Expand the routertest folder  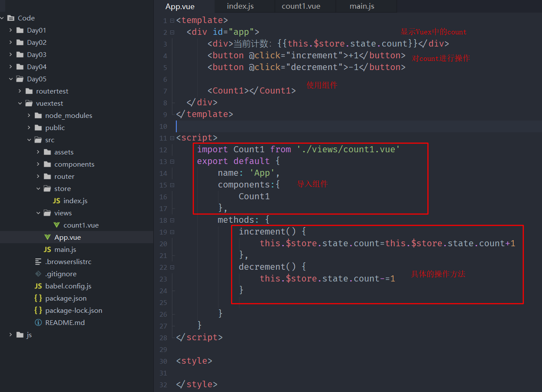(x=20, y=91)
